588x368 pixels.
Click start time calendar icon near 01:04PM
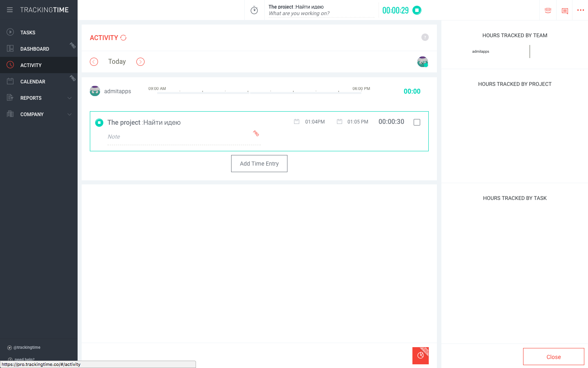pos(297,121)
